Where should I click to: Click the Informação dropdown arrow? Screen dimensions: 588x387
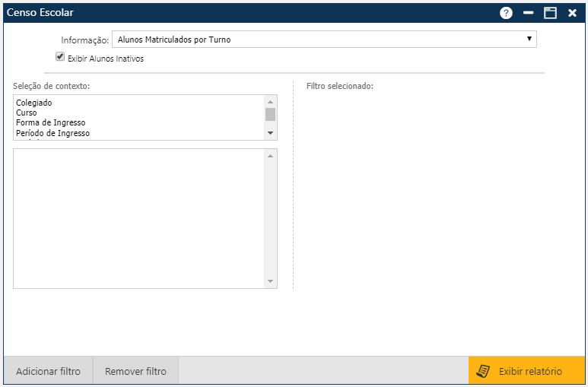529,40
